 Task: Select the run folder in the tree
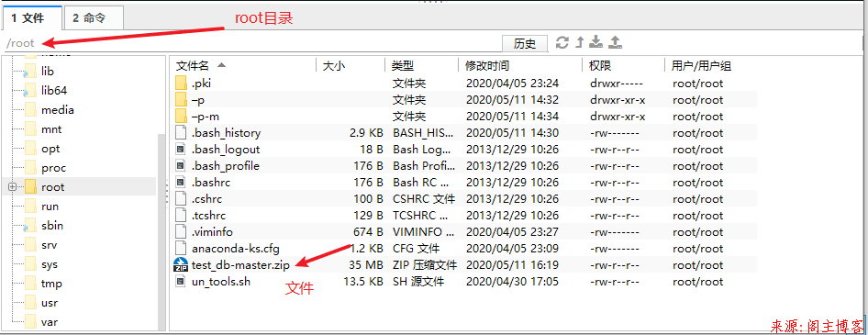click(50, 207)
